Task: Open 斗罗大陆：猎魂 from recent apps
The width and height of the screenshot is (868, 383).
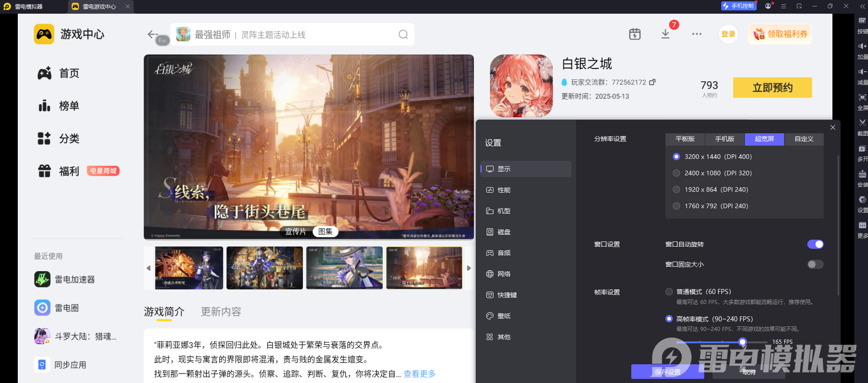Action: [x=75, y=336]
